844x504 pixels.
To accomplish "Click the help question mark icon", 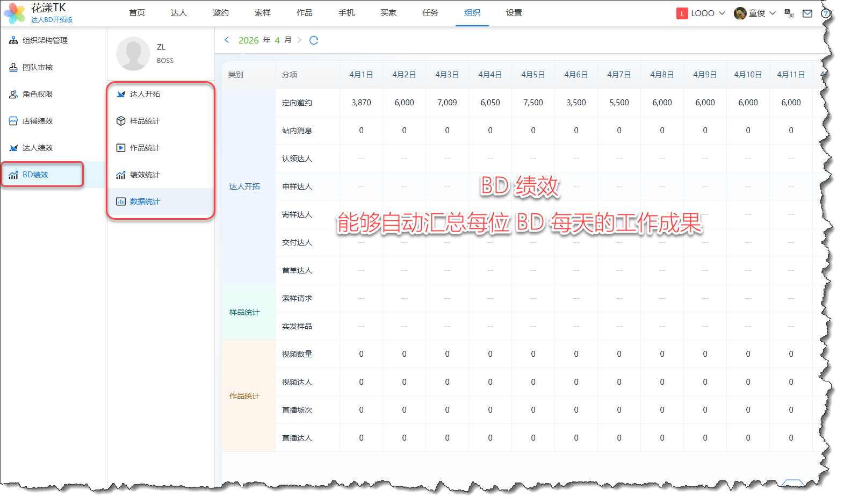I will (825, 13).
